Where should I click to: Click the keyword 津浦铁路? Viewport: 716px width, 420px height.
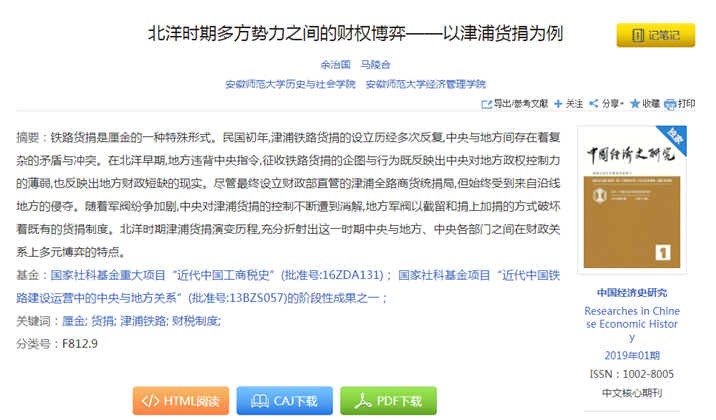coord(142,320)
